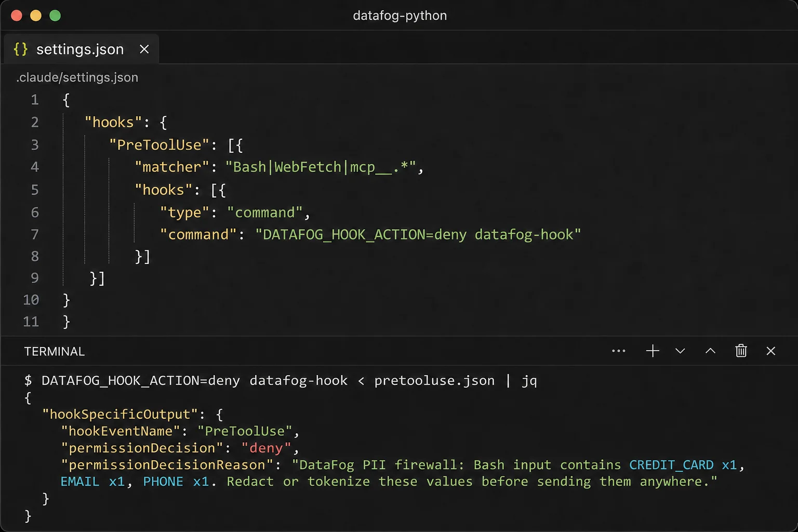The width and height of the screenshot is (798, 532).
Task: Click pretooluse.json in terminal command
Action: point(434,380)
